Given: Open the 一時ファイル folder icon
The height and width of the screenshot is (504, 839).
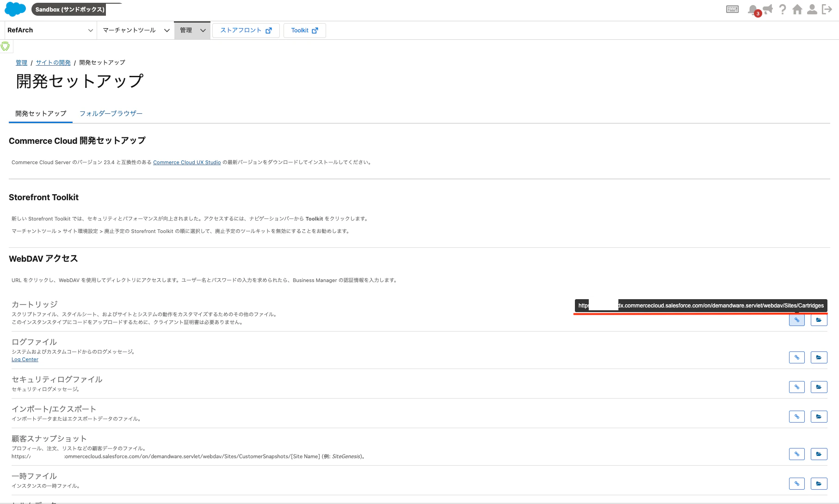Looking at the screenshot, I should coord(819,484).
